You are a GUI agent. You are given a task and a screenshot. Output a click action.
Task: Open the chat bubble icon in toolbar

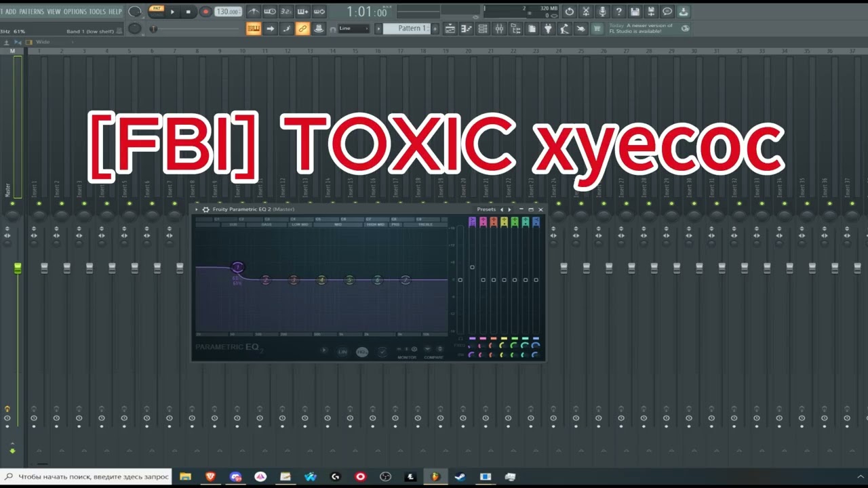coord(667,12)
